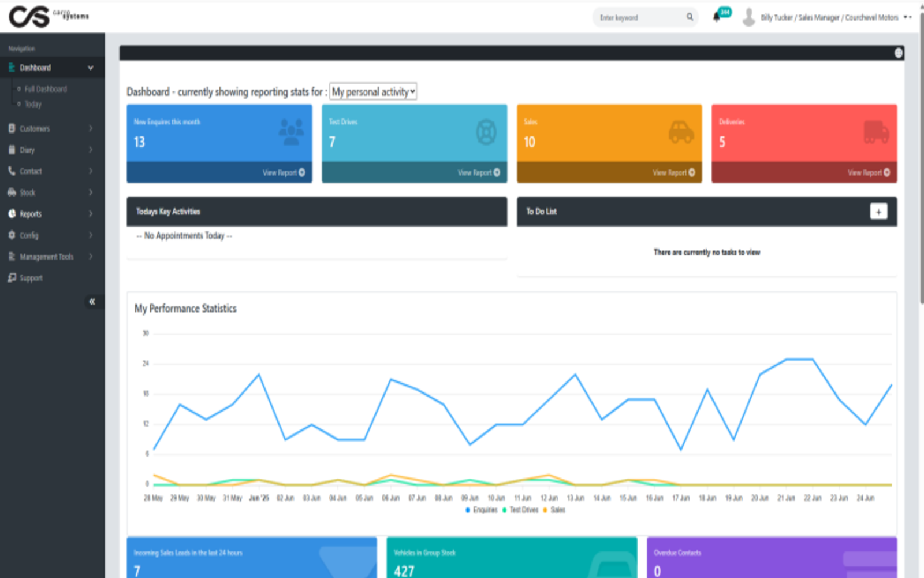Viewport: 924px width, 578px height.
Task: Click the notification bell icon
Action: (x=717, y=17)
